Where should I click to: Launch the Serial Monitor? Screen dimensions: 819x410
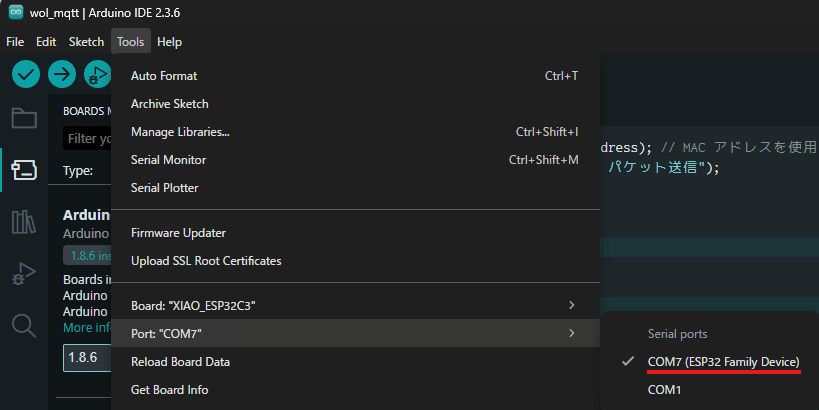(x=355, y=160)
